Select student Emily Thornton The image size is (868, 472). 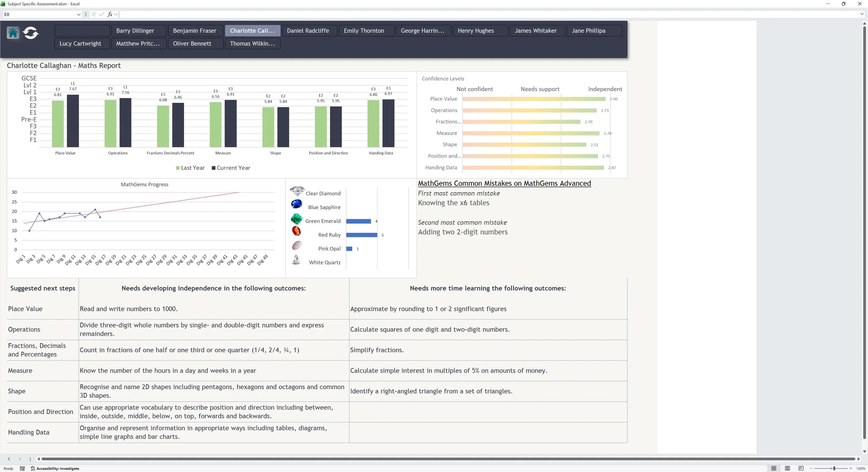(367, 31)
